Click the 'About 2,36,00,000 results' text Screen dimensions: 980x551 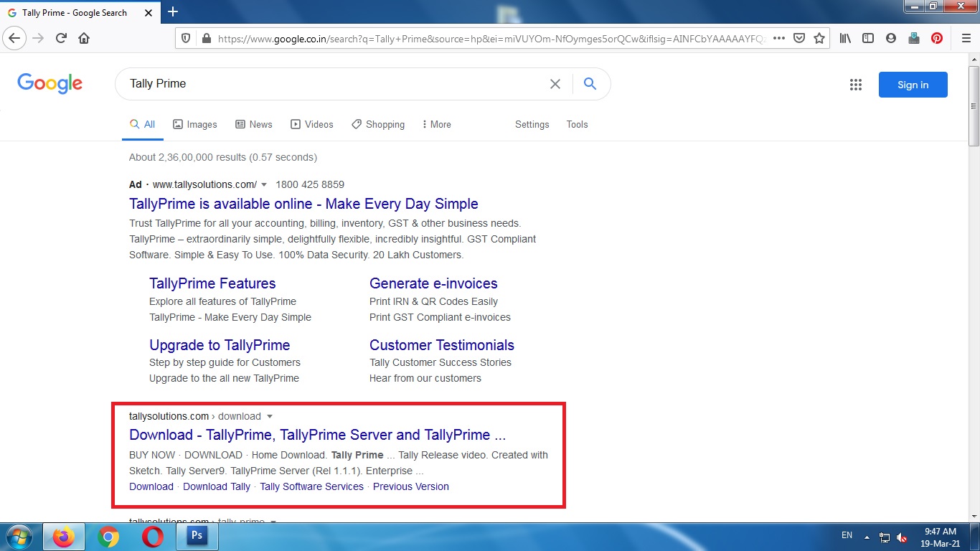223,157
